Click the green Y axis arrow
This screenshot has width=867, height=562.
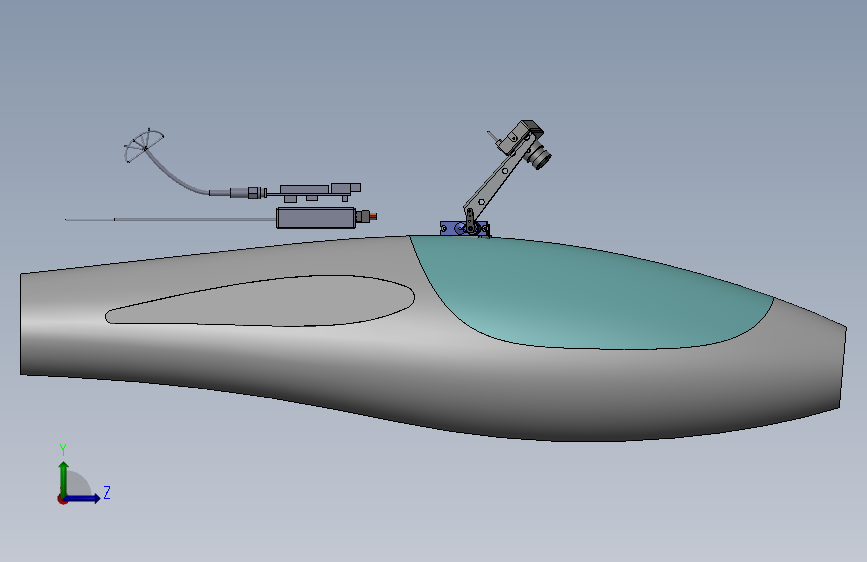click(x=64, y=479)
